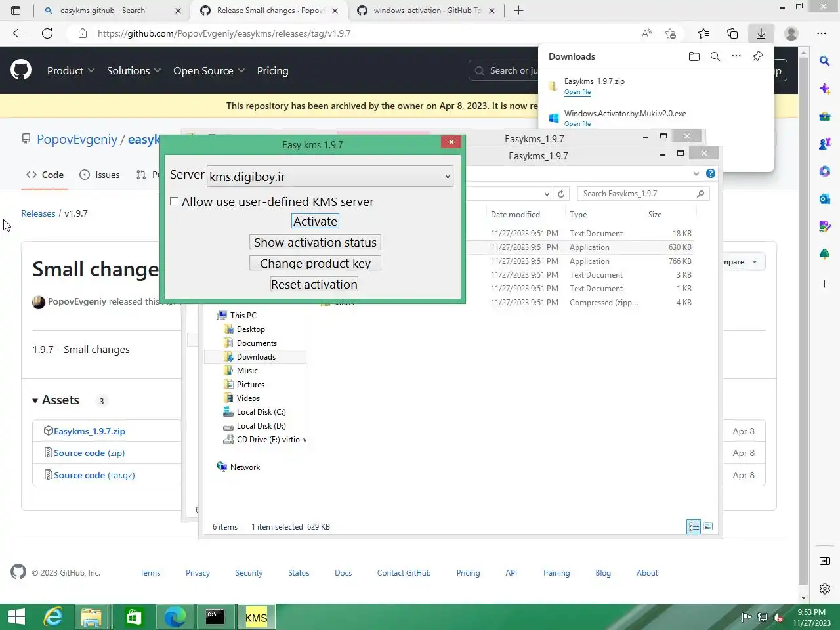Click Open file under Easykms_1.9.7.zip
Screen dimensions: 840x630
577,92
